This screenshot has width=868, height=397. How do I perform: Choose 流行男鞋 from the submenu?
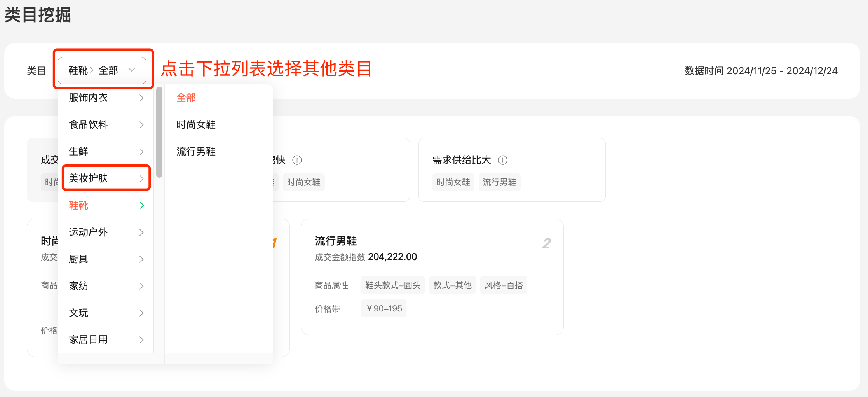196,151
